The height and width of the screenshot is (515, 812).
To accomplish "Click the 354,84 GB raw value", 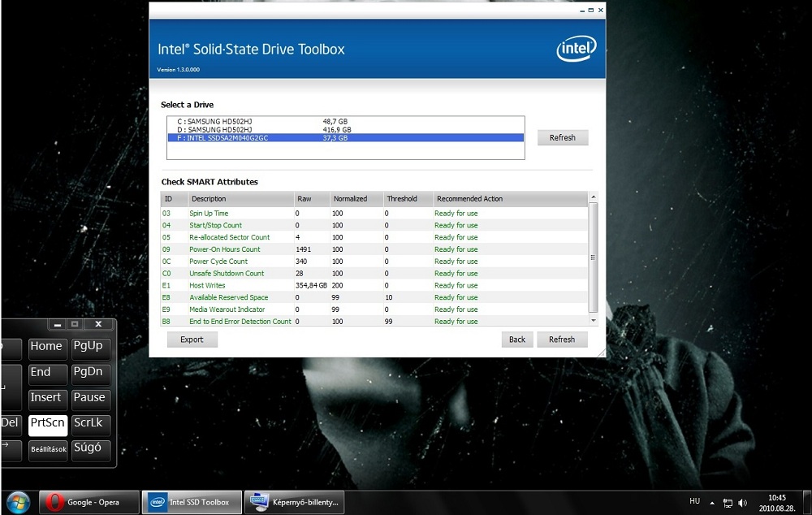I will tap(311, 285).
